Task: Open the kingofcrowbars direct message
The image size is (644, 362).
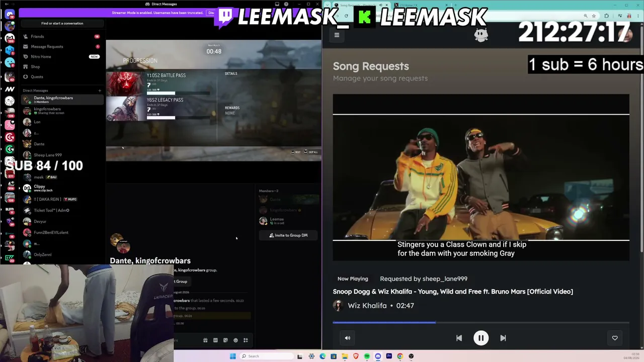Action: 62,111
